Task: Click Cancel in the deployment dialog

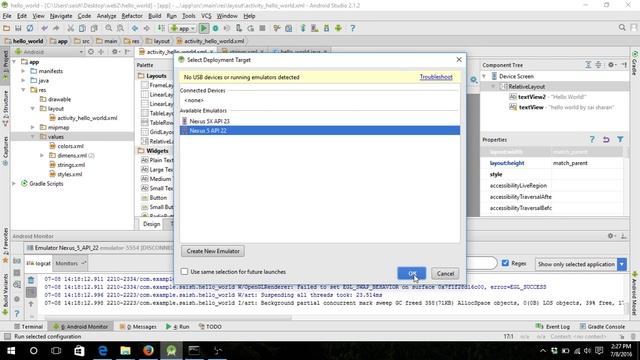Action: click(445, 273)
